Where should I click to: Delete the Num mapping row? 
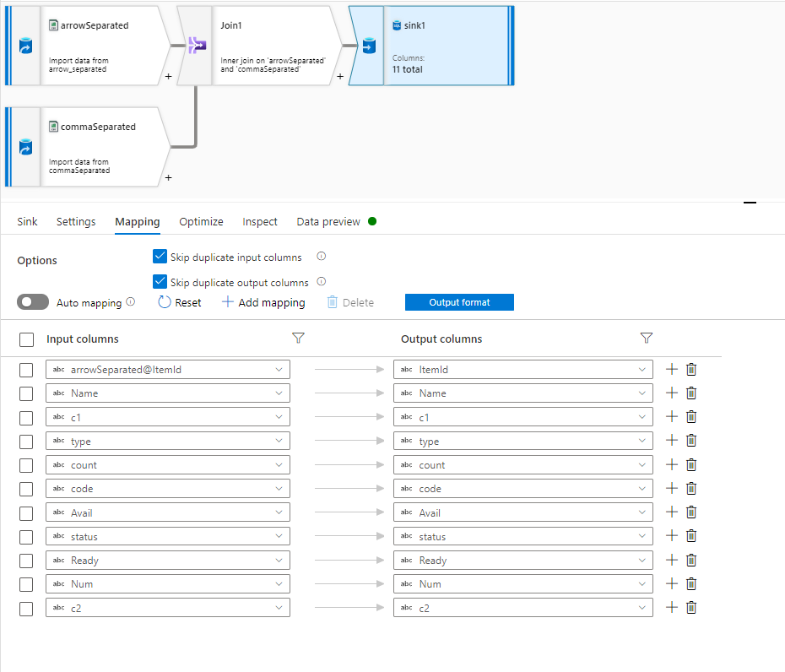click(691, 584)
